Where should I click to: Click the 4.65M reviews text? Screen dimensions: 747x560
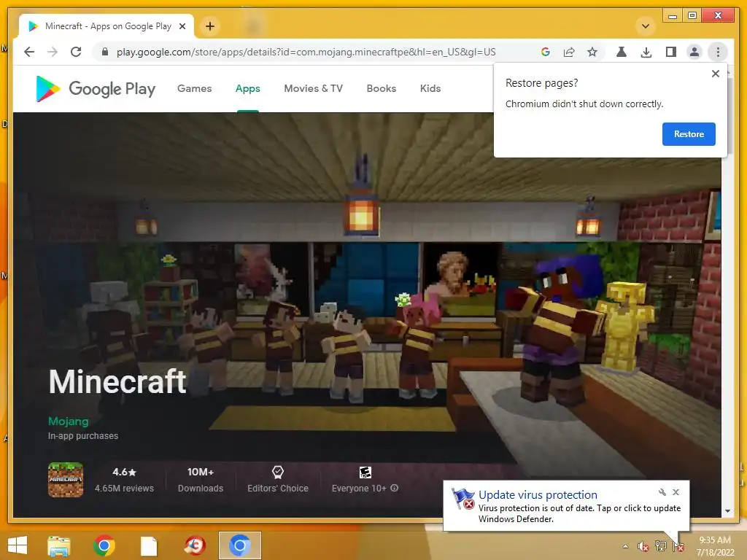pyautogui.click(x=124, y=488)
